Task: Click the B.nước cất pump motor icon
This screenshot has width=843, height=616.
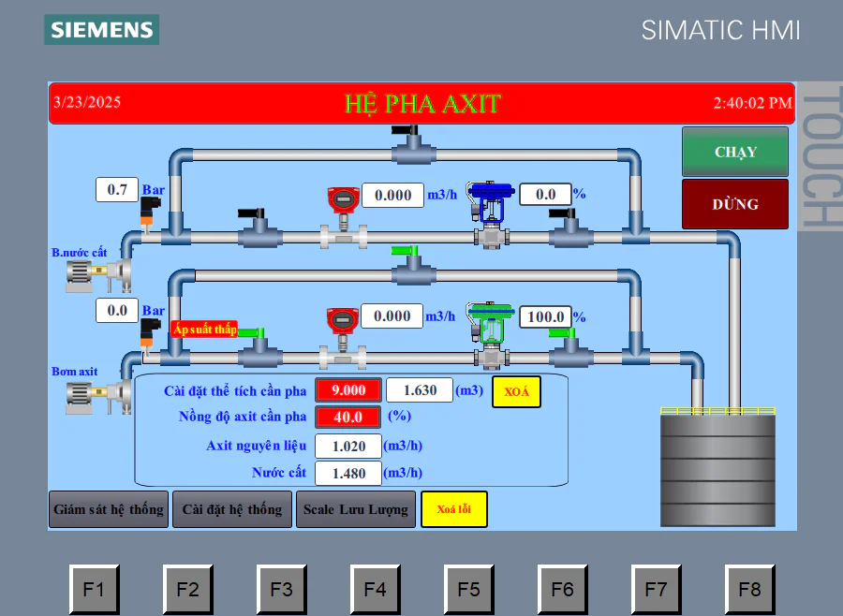Action: tap(98, 275)
